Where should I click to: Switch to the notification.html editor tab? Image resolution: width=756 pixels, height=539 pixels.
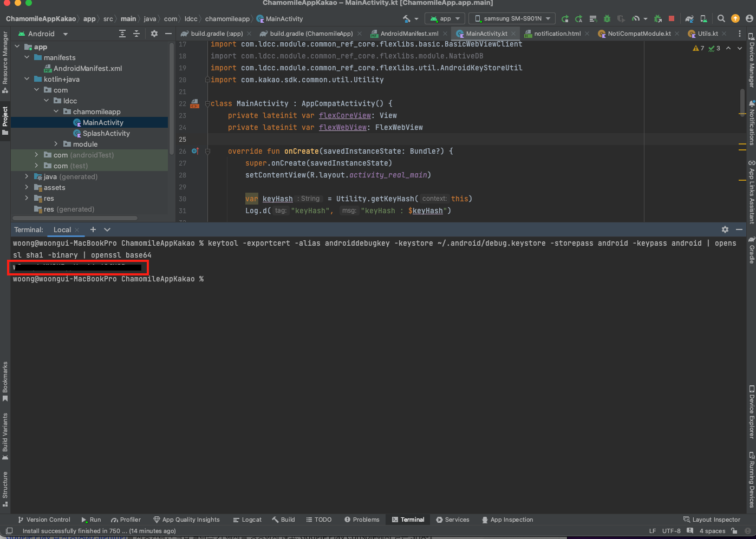tap(557, 34)
